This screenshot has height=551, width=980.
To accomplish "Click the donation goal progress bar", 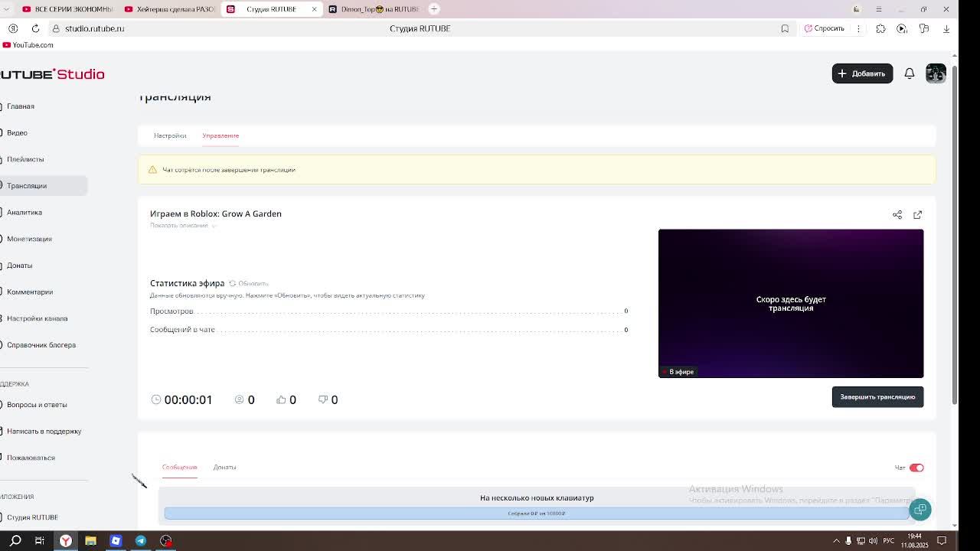I will [x=537, y=514].
